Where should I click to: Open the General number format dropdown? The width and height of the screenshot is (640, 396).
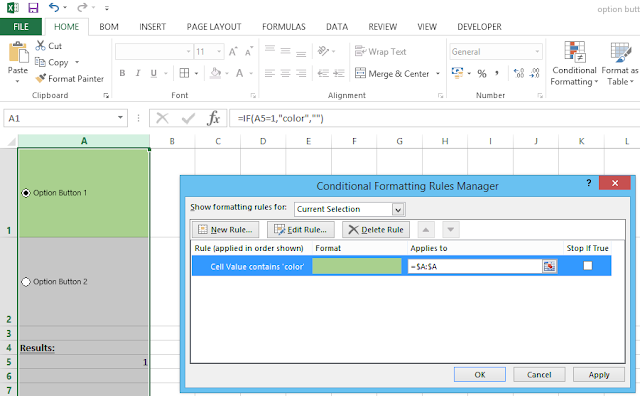coord(537,51)
